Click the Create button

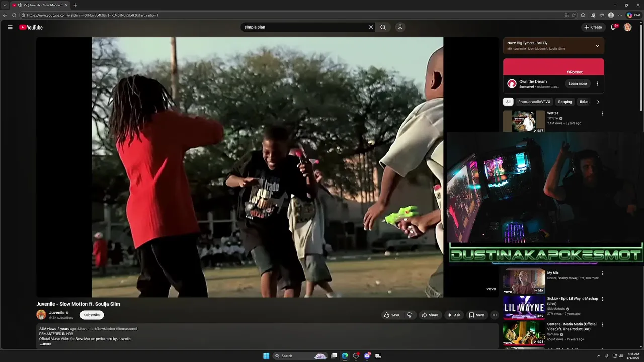(x=593, y=27)
